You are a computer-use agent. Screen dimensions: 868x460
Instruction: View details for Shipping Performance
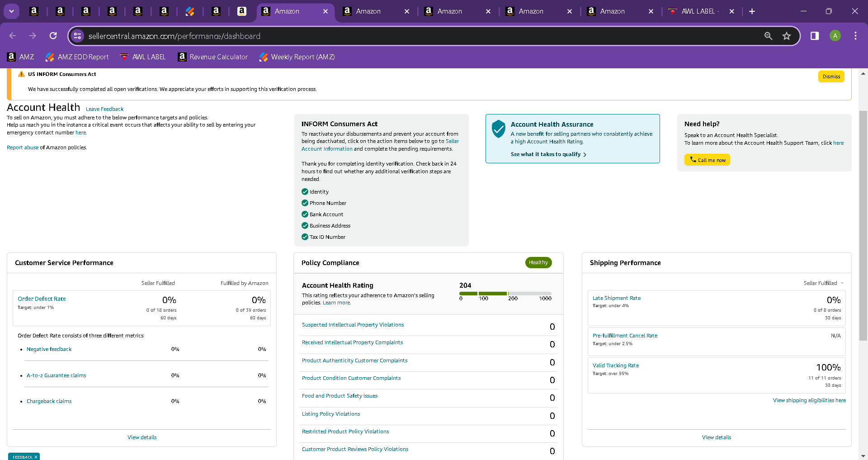coord(717,437)
